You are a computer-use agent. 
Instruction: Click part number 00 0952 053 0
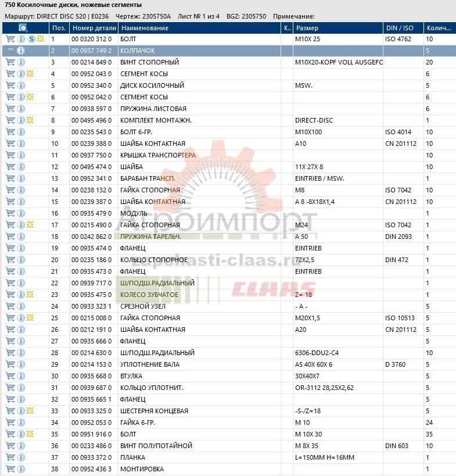pyautogui.click(x=92, y=423)
